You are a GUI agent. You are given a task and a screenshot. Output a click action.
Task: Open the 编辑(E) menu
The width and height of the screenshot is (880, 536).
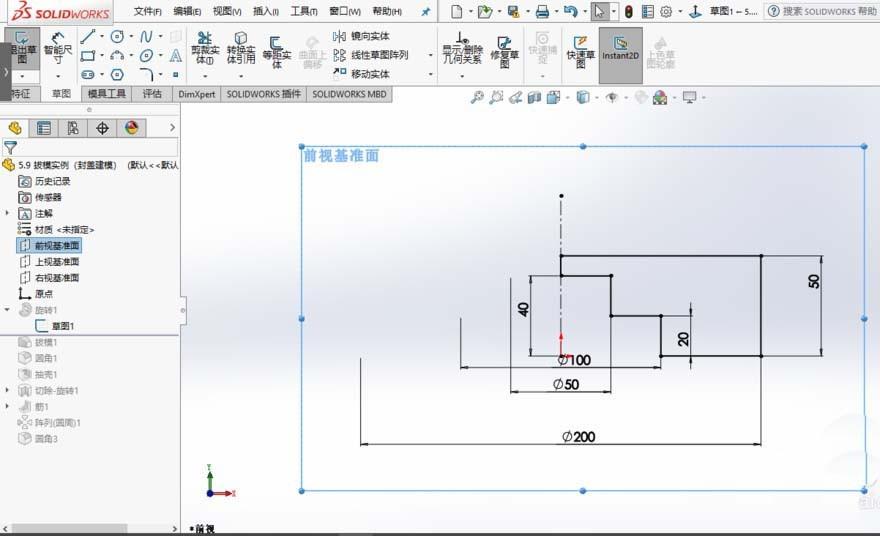click(x=187, y=11)
